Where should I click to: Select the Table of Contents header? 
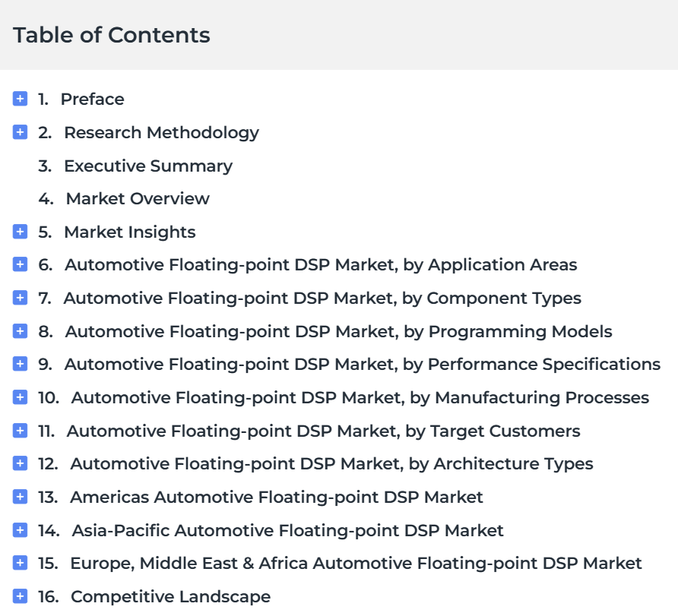pyautogui.click(x=112, y=35)
